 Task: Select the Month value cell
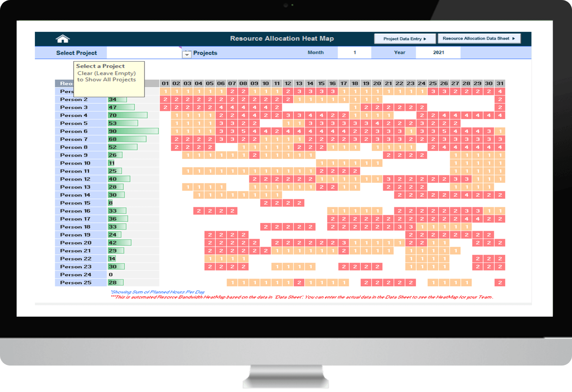(x=355, y=52)
